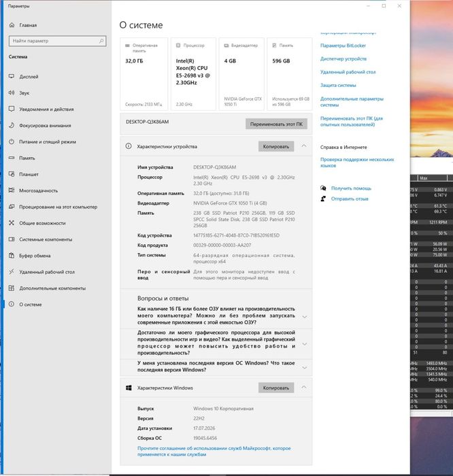This screenshot has height=476, width=453.
Task: Open Диспетчер устройств link
Action: [x=343, y=58]
